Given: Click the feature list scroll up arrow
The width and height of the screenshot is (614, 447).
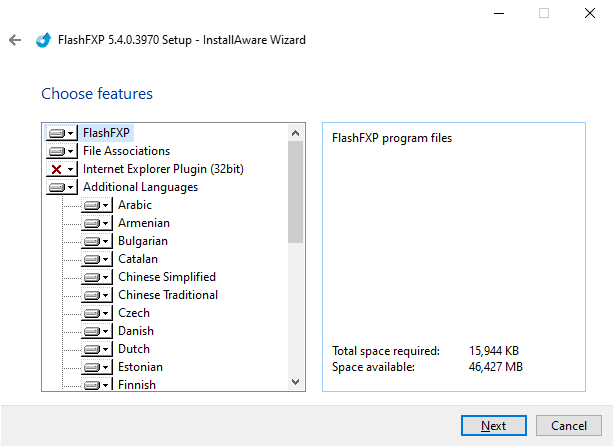Looking at the screenshot, I should (295, 133).
